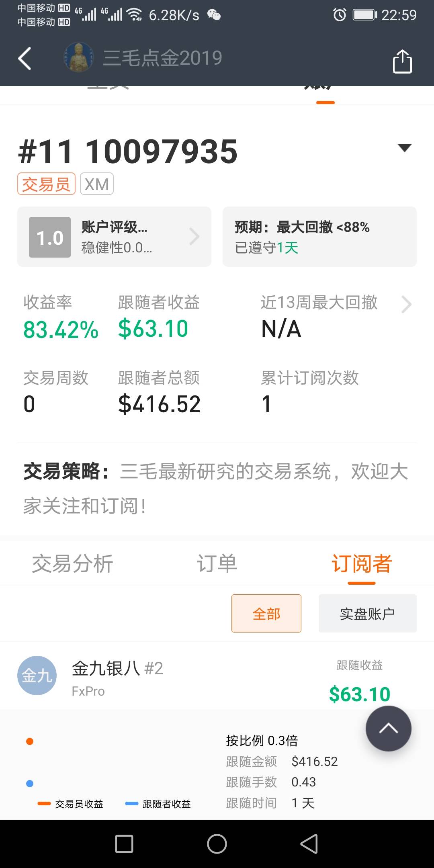This screenshot has height=868, width=434.
Task: Expand the account #11 10097935 dropdown arrow
Action: [404, 147]
